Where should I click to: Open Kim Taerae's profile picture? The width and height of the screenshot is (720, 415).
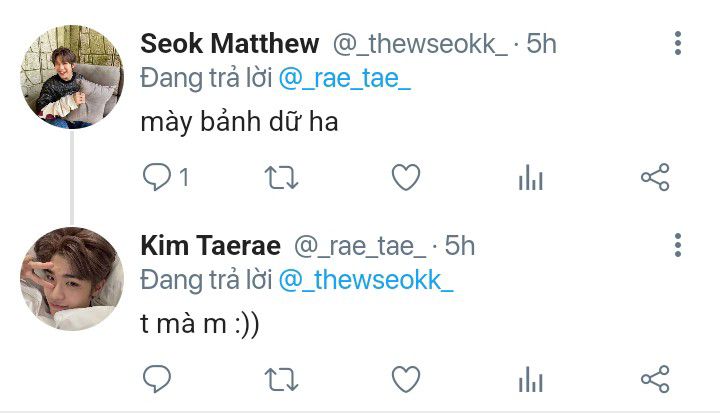72,279
